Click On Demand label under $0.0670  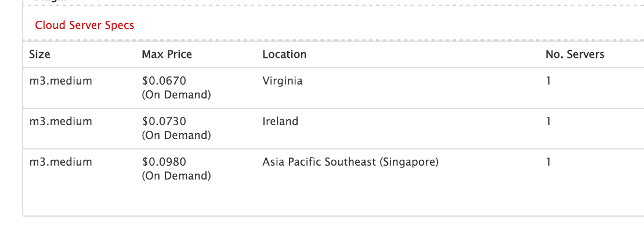click(x=176, y=94)
